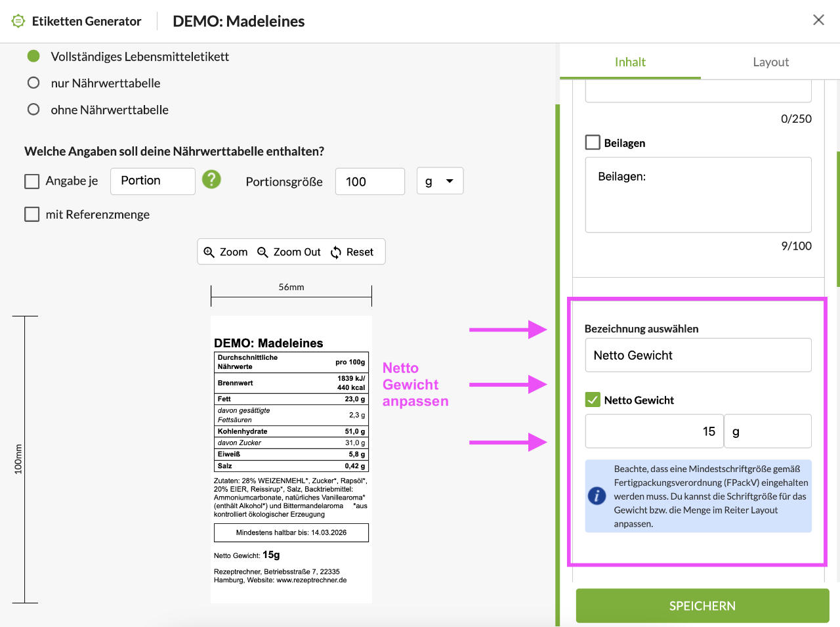This screenshot has height=627, width=840.
Task: Click the blue info icon
Action: pyautogui.click(x=597, y=496)
